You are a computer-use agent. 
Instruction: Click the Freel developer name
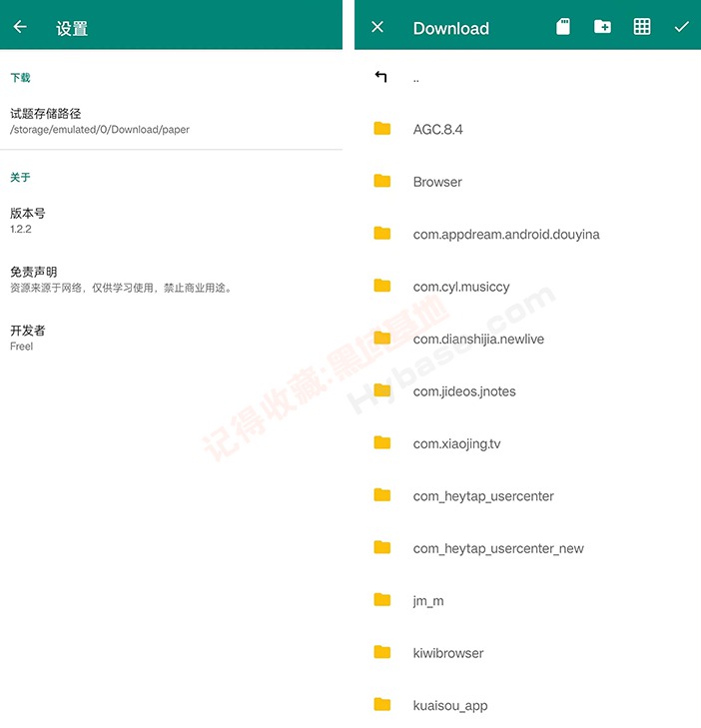tap(21, 347)
